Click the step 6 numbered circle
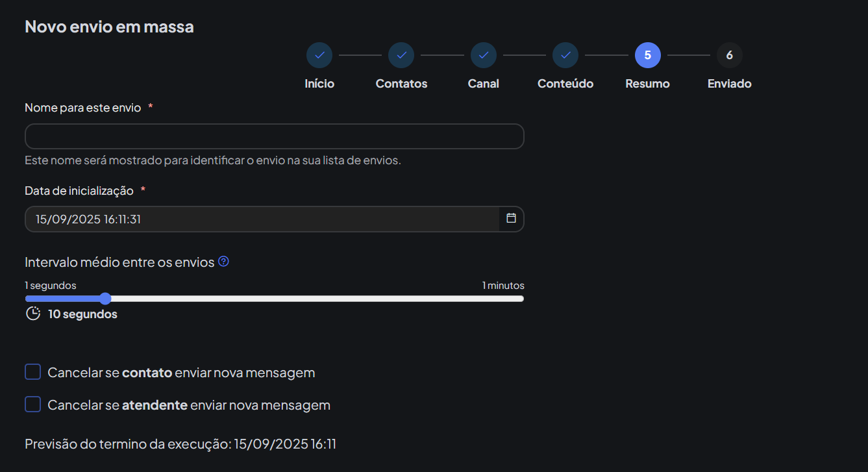868x472 pixels. 730,55
